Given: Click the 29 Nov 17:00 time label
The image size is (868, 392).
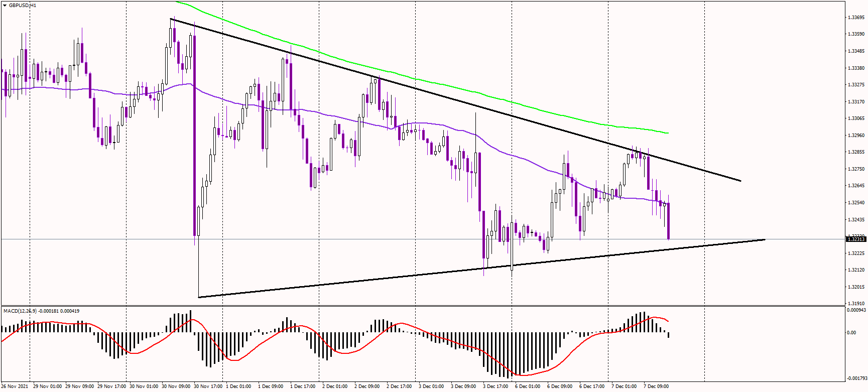Looking at the screenshot, I should 112,386.
